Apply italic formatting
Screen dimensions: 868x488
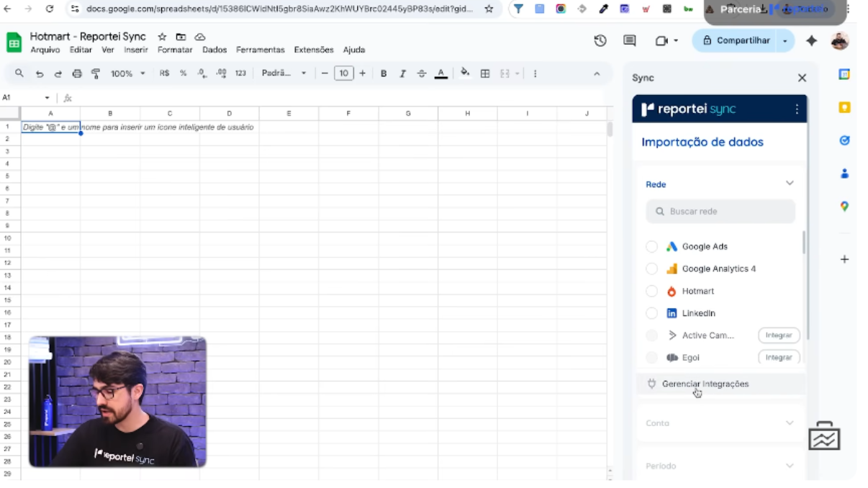coord(402,73)
